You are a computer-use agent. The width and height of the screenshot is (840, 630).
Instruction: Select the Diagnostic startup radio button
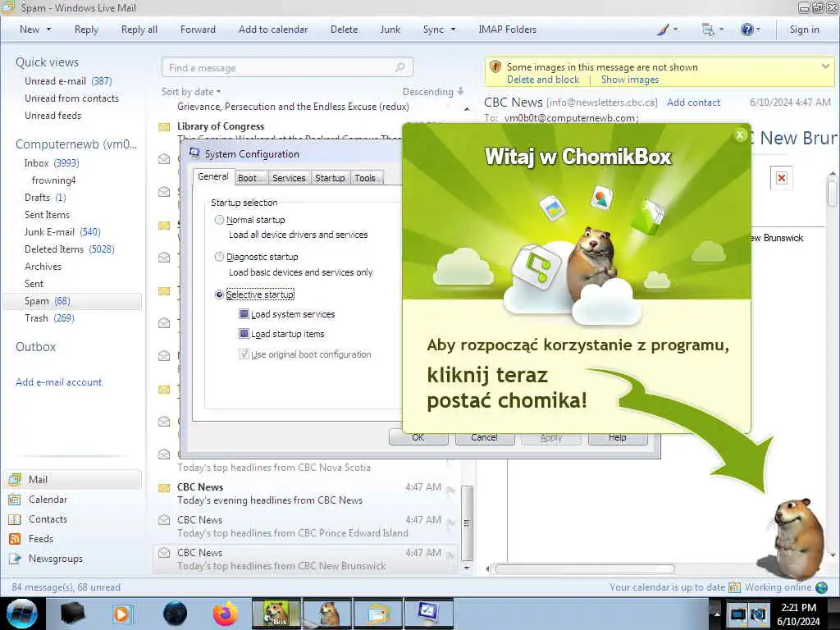(x=219, y=257)
